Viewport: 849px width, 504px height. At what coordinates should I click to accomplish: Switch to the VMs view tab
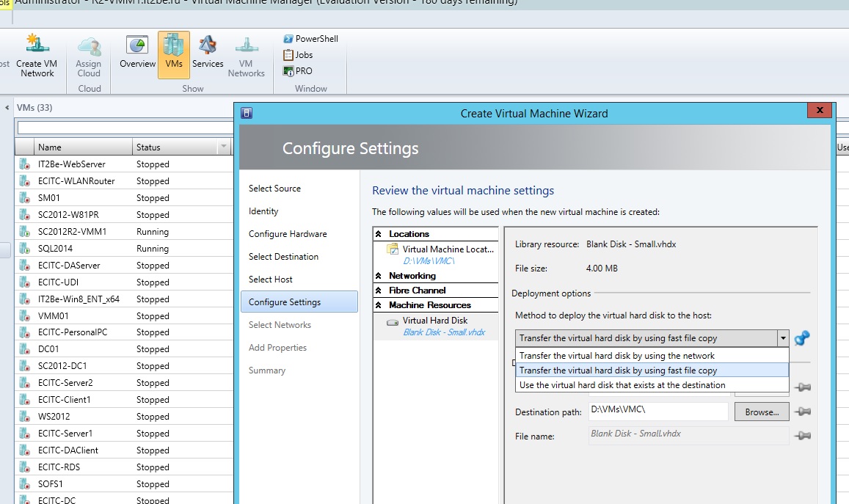click(173, 53)
